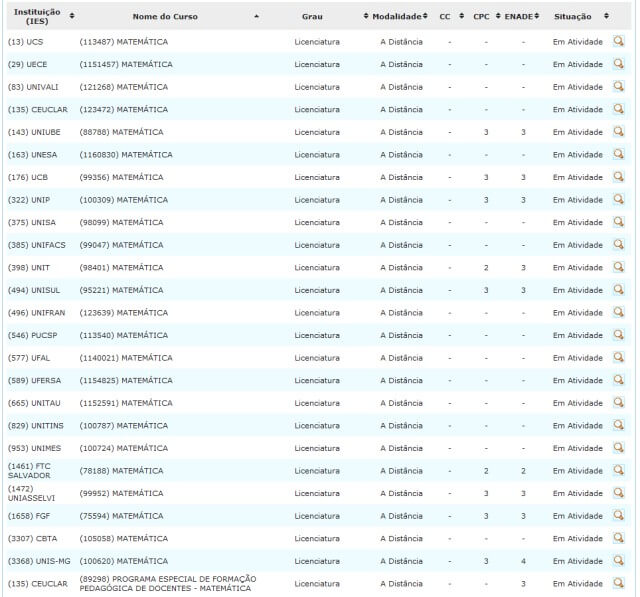Open details magnifier for UFAL row
640x597 pixels.
coord(618,357)
